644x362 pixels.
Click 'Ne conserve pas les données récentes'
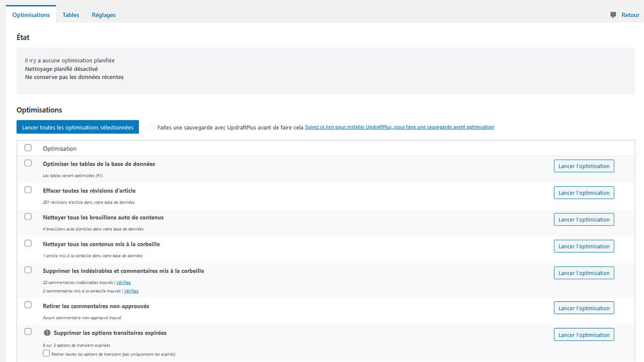point(74,77)
